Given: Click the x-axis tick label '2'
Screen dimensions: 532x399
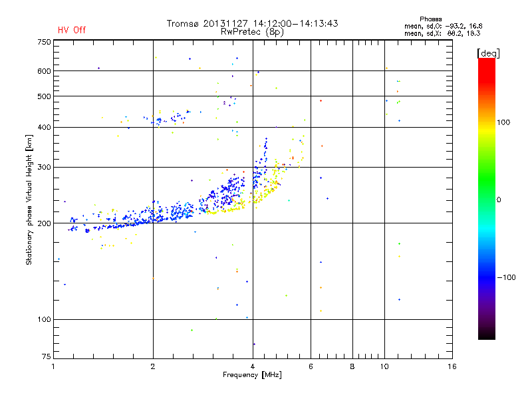Looking at the screenshot, I should [153, 366].
